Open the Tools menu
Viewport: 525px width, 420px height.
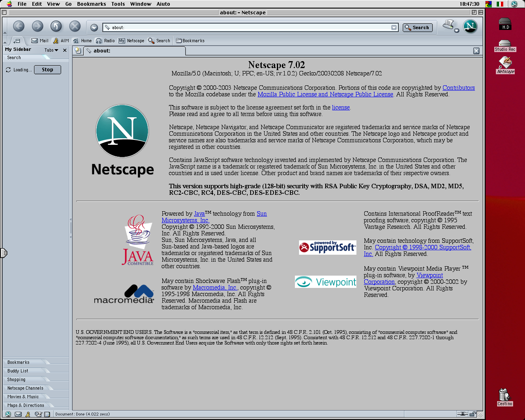click(x=118, y=4)
